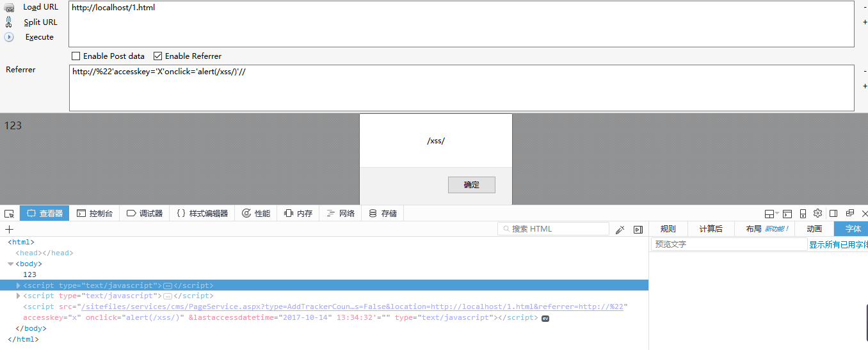This screenshot has width=868, height=350.
Task: Click the separate window icon
Action: click(850, 213)
